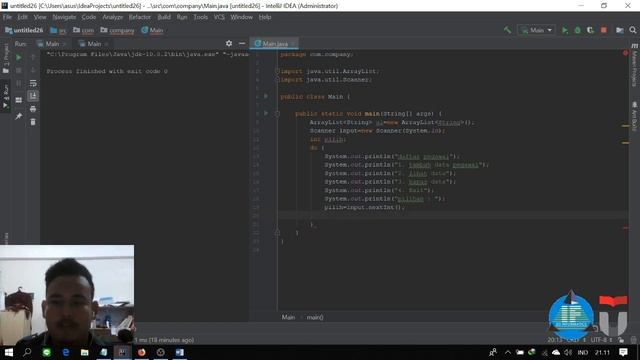Close the Main.java editor tab
The image size is (640, 360).
click(293, 44)
